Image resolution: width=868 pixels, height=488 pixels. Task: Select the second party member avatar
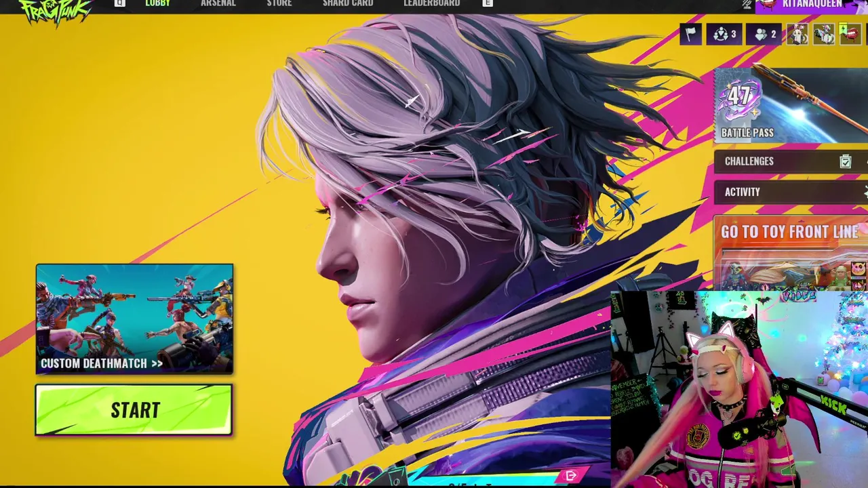(823, 34)
